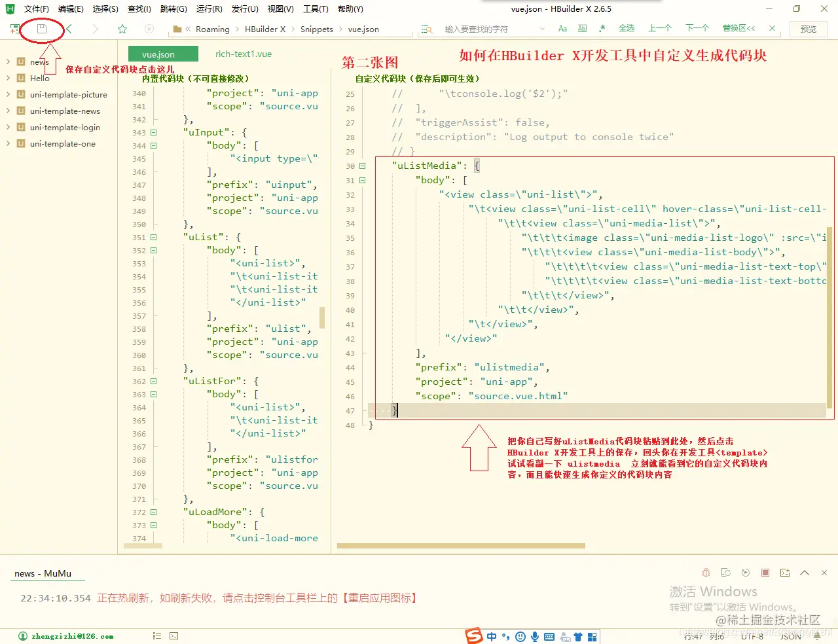Viewport: 838px width, 644px height.
Task: Click the Sogou toolbox grid icon
Action: (x=592, y=636)
